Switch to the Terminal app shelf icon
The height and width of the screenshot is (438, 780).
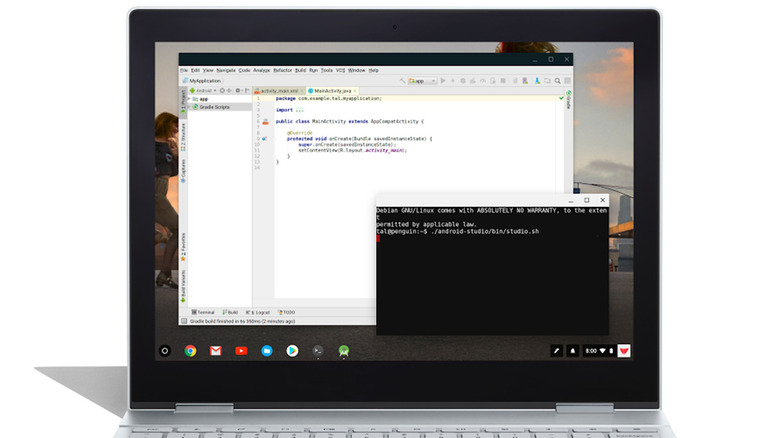(x=318, y=351)
